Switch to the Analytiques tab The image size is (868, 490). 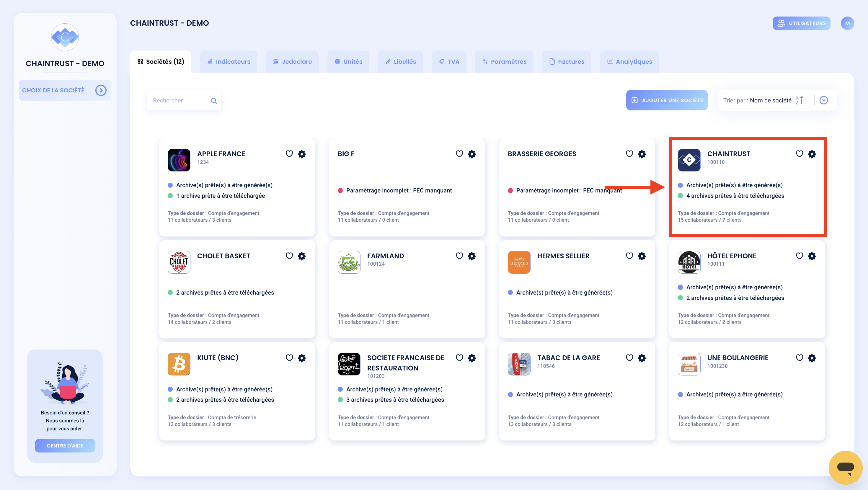click(629, 62)
